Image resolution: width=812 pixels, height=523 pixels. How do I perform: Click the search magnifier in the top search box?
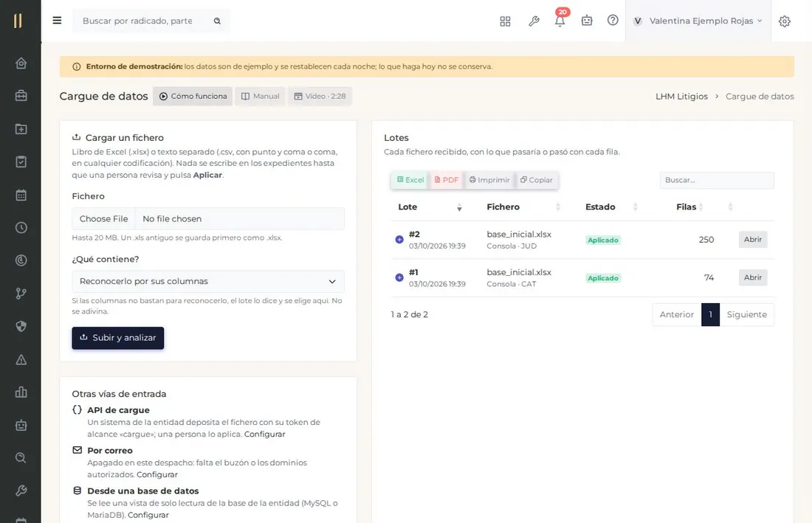pyautogui.click(x=218, y=21)
